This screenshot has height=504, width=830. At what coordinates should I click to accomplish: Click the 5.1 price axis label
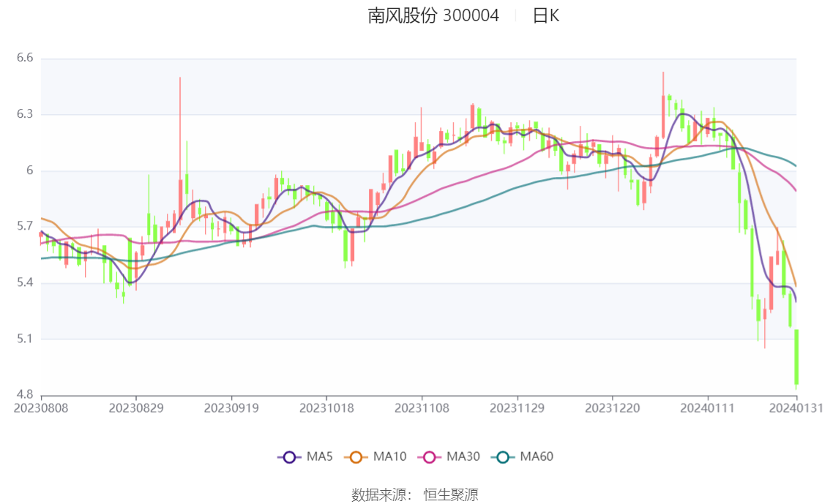(x=25, y=339)
